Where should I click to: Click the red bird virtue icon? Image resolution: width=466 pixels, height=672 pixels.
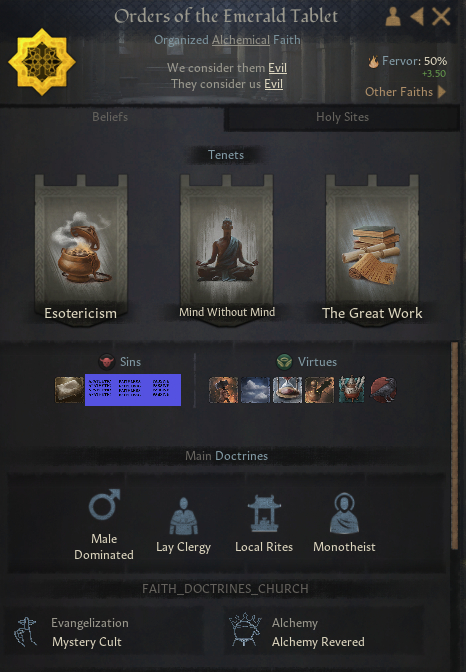384,390
